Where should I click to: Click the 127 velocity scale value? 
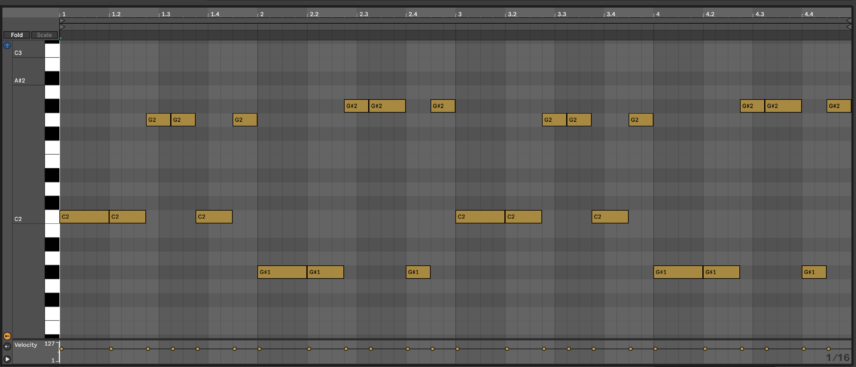(x=50, y=344)
